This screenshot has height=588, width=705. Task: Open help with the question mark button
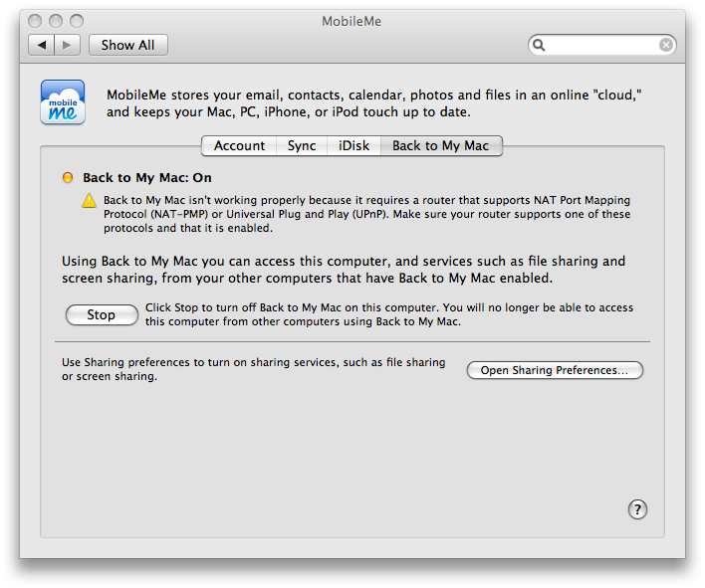[x=637, y=509]
